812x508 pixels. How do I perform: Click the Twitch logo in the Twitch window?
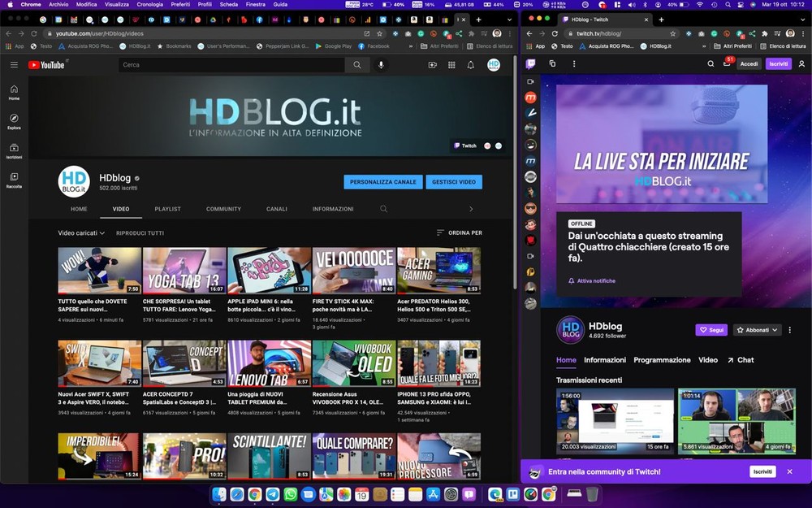pos(531,63)
